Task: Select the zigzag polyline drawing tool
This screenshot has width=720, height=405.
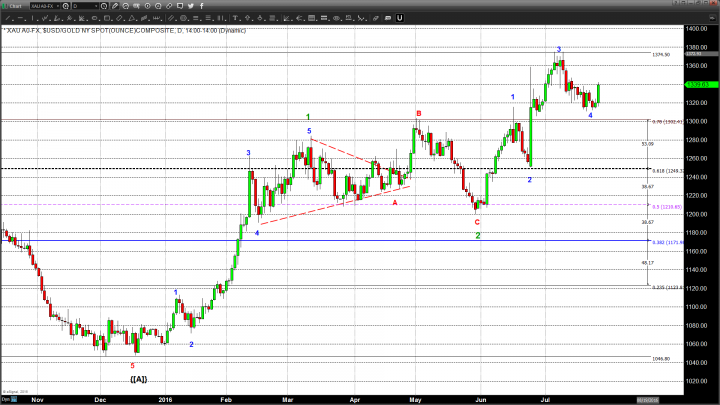Action: pos(45,18)
